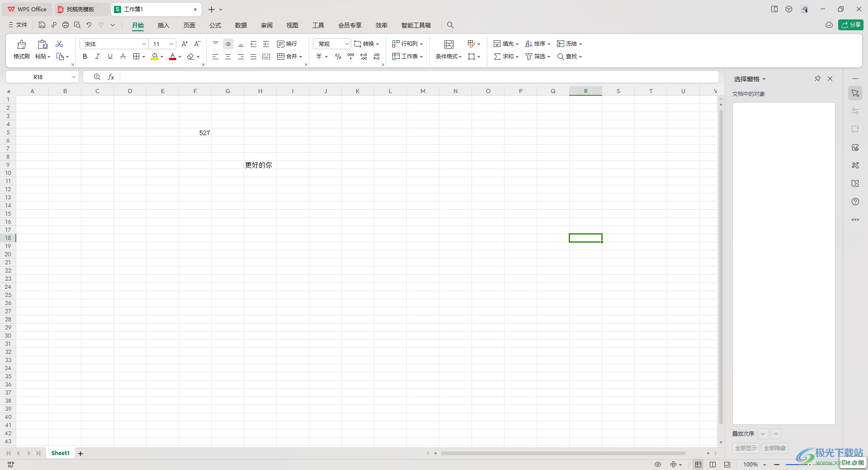Click the cell borders icon

pos(136,56)
